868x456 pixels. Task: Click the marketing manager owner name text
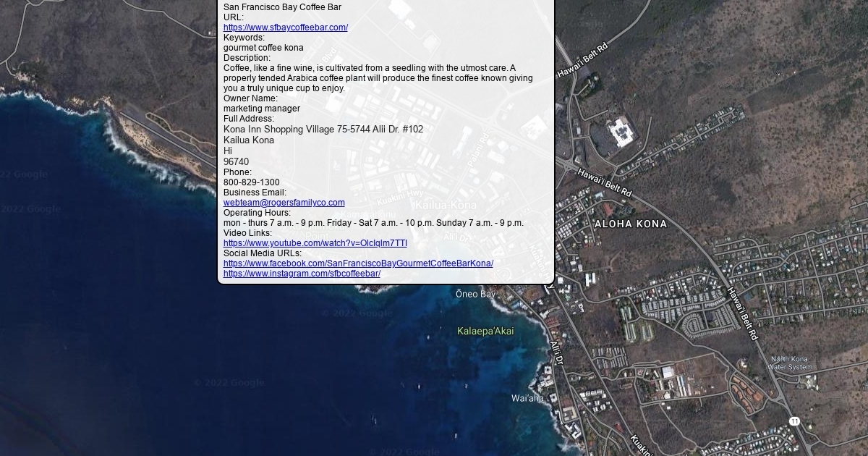(x=261, y=109)
